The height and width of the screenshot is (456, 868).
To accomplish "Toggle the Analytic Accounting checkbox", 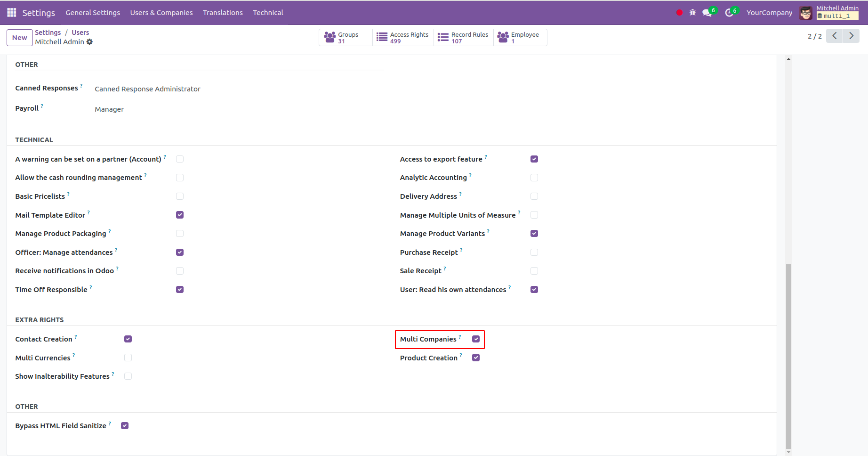I will (534, 178).
